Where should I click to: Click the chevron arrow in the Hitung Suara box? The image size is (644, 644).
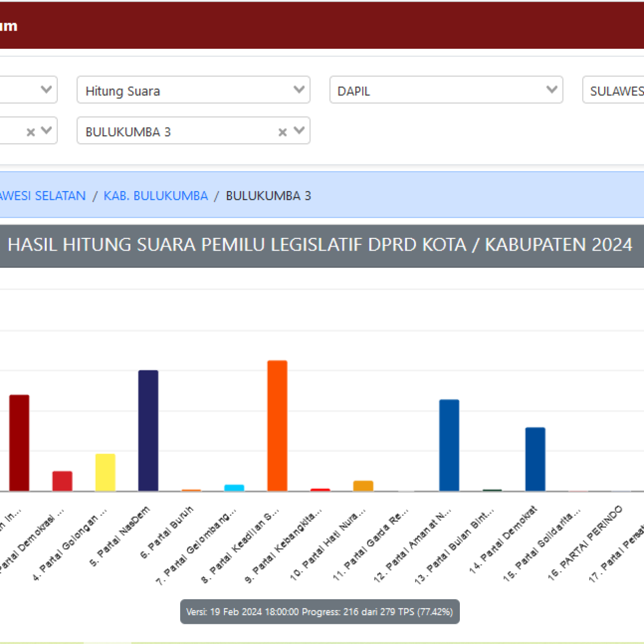coord(299,90)
